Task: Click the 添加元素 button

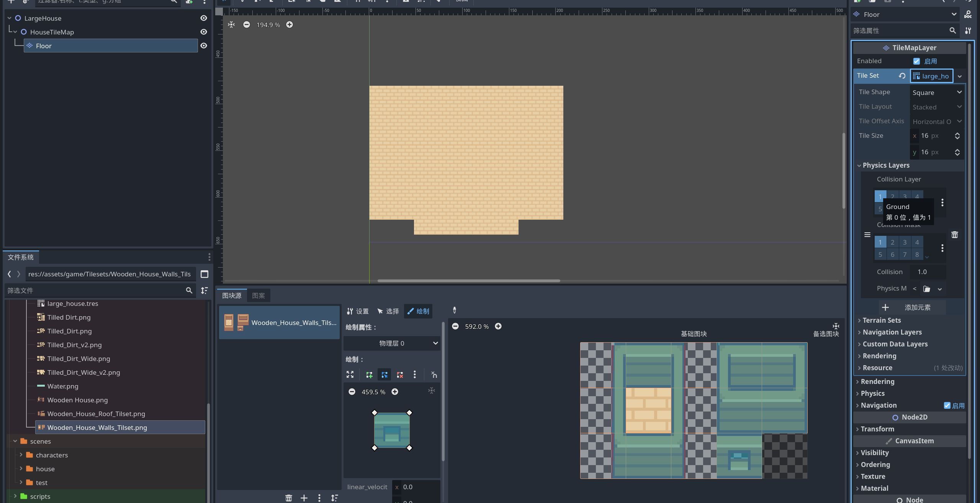Action: [x=911, y=307]
